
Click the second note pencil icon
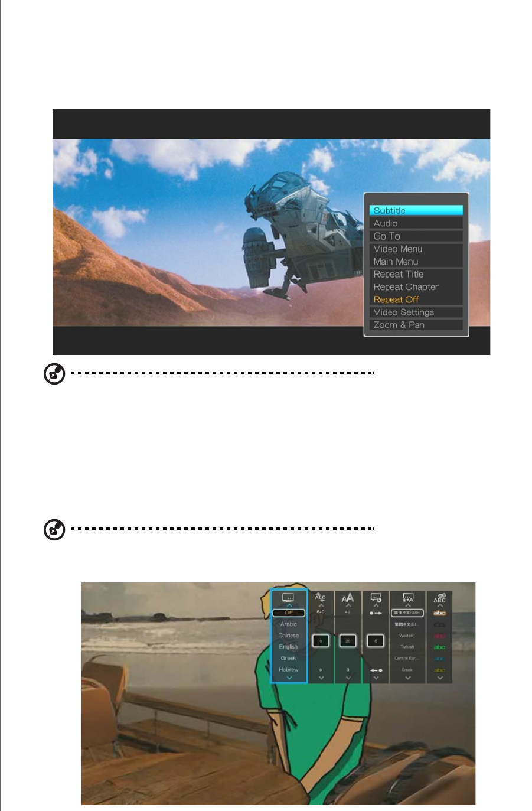55,530
